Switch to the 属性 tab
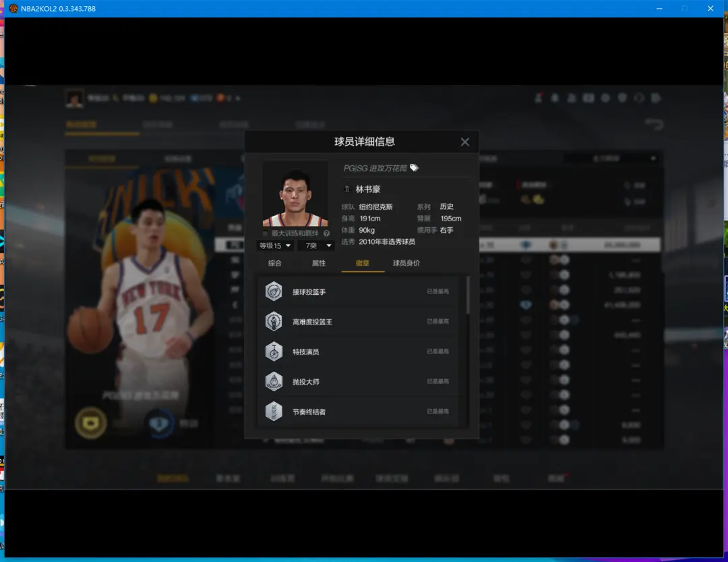The height and width of the screenshot is (562, 728). pos(318,263)
